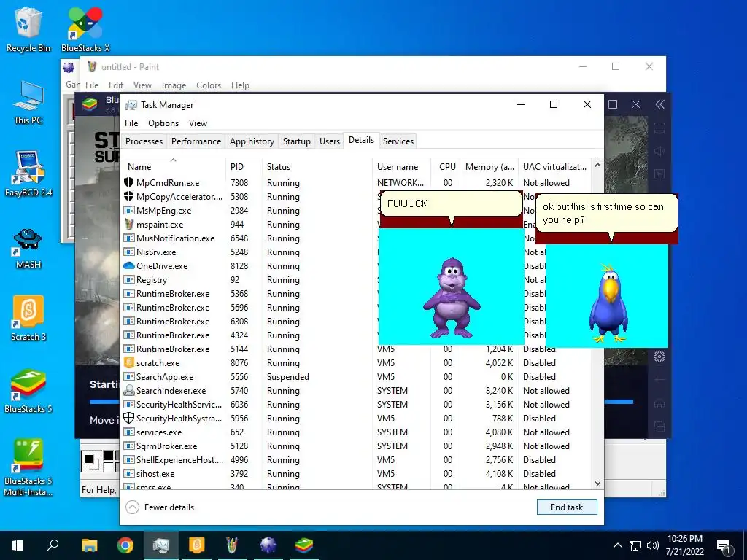Image resolution: width=747 pixels, height=560 pixels.
Task: Select the sihost.exe process row
Action: coord(356,474)
